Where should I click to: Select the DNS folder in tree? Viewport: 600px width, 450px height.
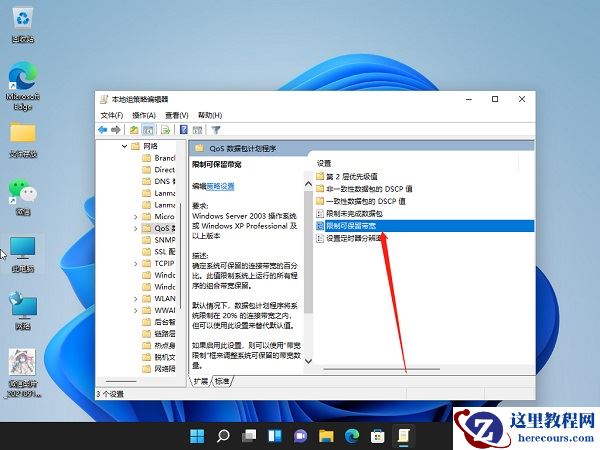pos(158,181)
